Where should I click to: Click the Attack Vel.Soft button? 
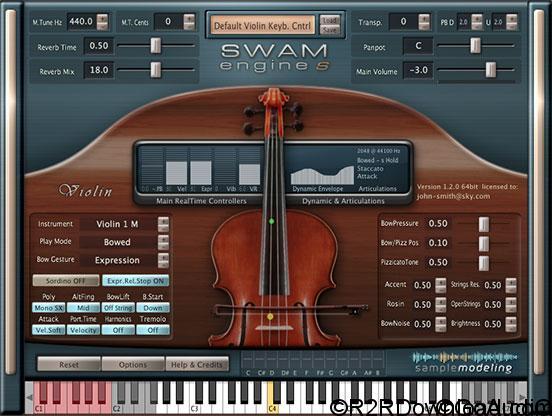click(49, 330)
